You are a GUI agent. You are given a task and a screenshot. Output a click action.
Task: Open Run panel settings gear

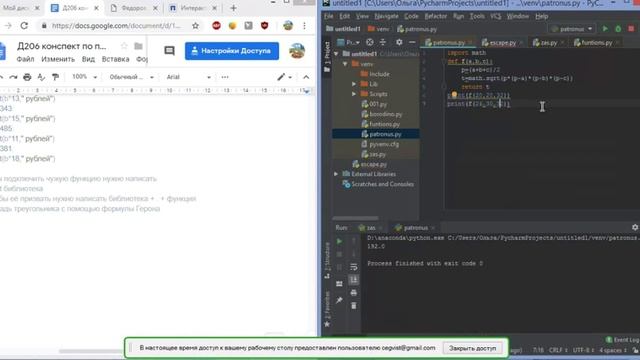(x=635, y=227)
